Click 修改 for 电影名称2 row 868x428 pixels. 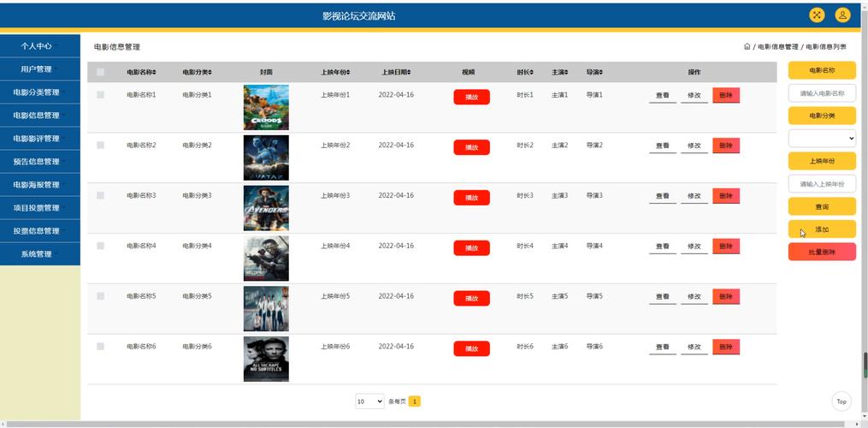point(694,146)
